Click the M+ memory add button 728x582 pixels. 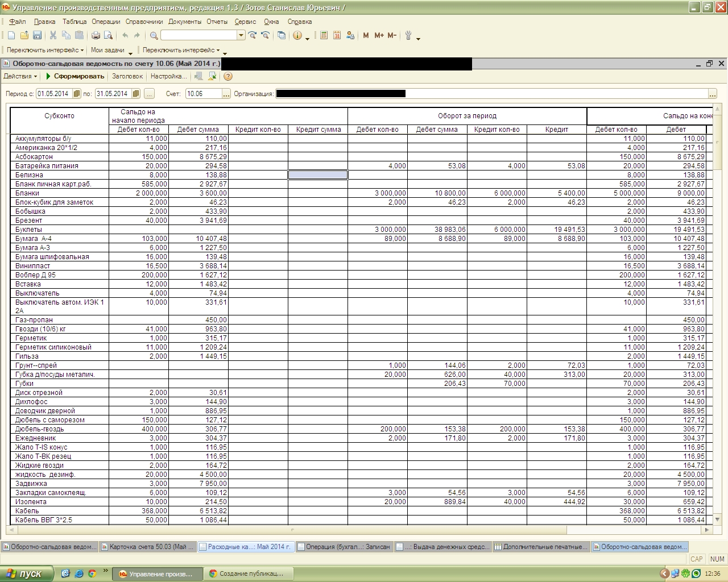[379, 35]
